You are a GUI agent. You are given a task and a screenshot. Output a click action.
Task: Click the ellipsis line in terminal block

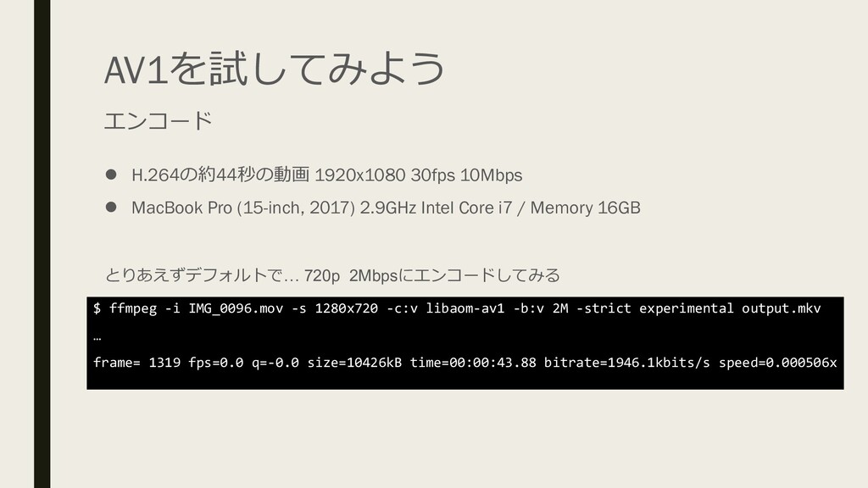[97, 337]
